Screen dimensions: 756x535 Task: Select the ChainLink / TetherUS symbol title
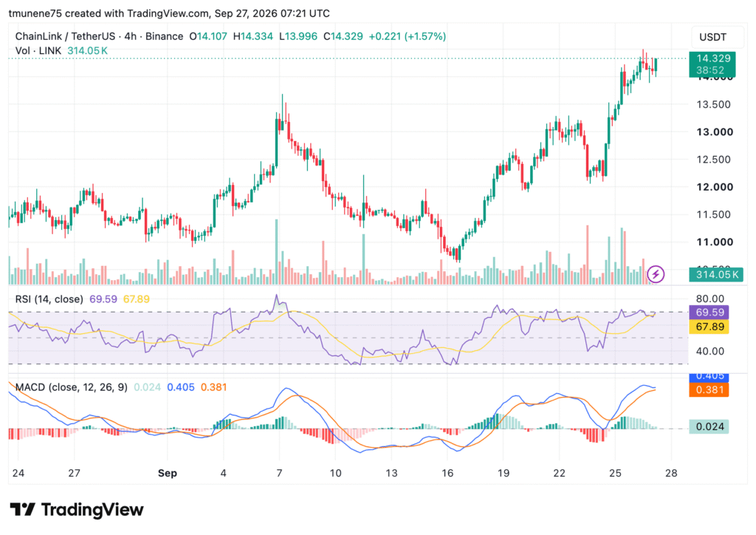(x=65, y=36)
